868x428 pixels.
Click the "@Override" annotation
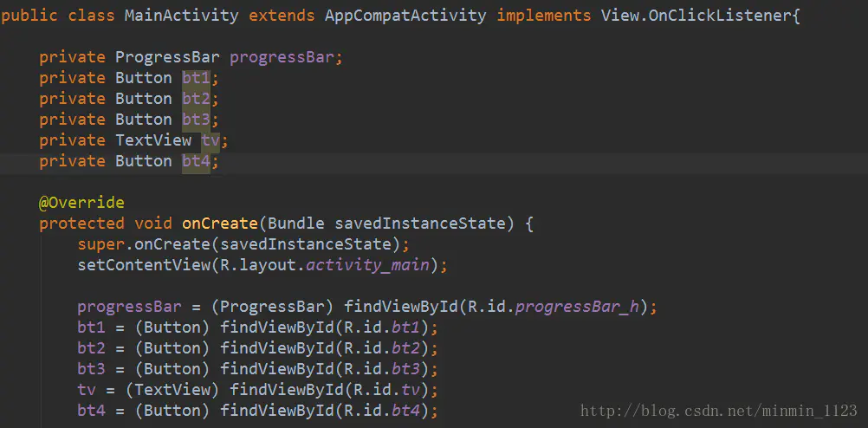(81, 204)
